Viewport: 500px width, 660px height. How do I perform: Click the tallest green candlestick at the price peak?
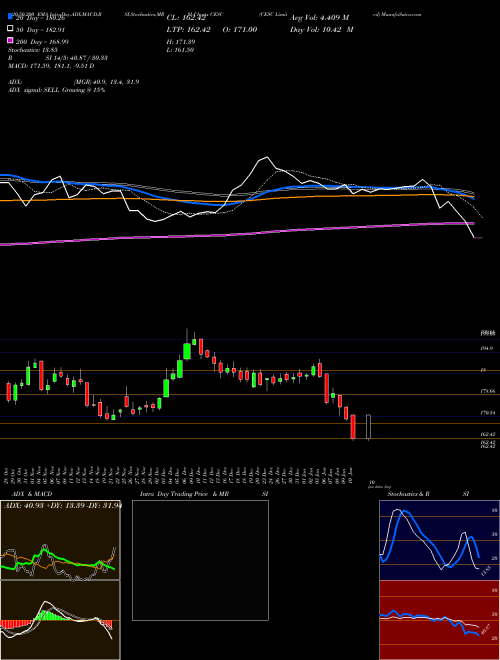click(187, 351)
